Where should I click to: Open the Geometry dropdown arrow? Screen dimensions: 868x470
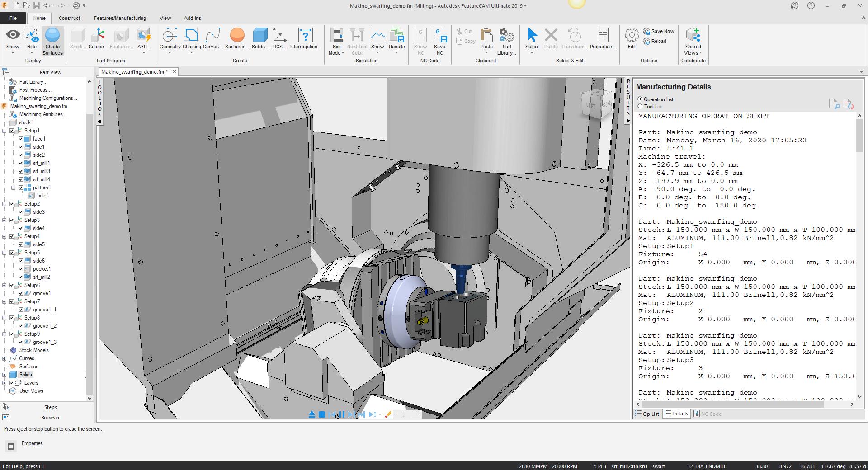click(x=170, y=53)
